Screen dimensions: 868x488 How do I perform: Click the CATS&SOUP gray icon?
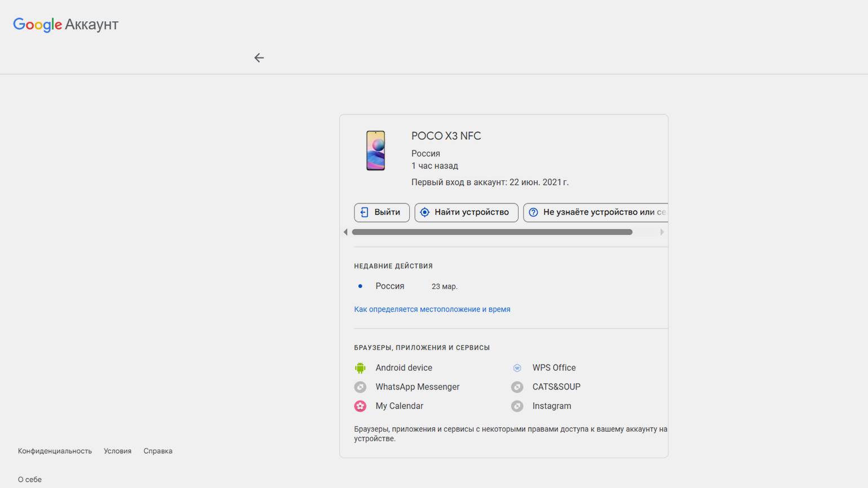click(517, 387)
